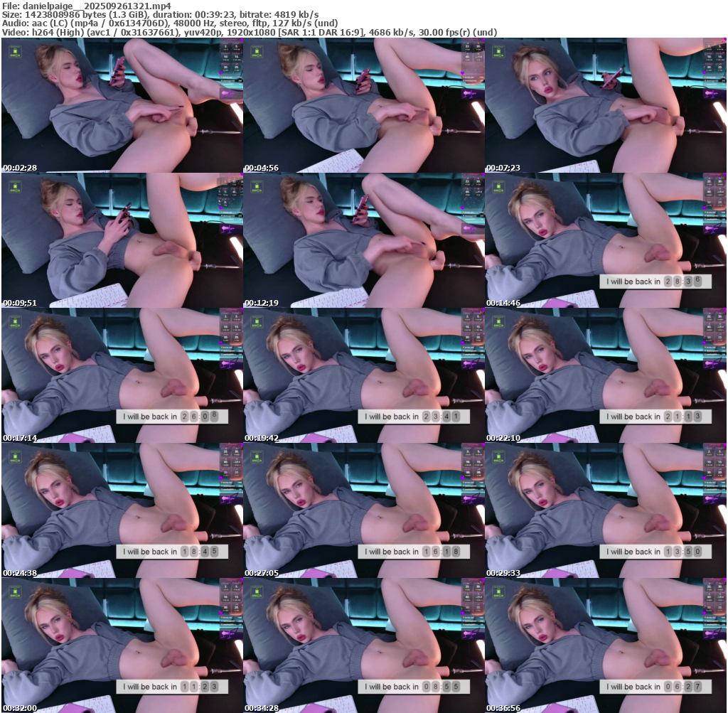Click the countdown banner in the 00:24:38 frame
Screen dimensions: 728x713
(x=171, y=552)
